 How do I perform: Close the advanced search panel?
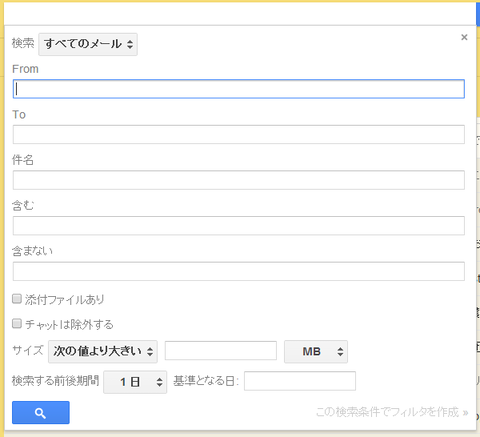coord(464,37)
